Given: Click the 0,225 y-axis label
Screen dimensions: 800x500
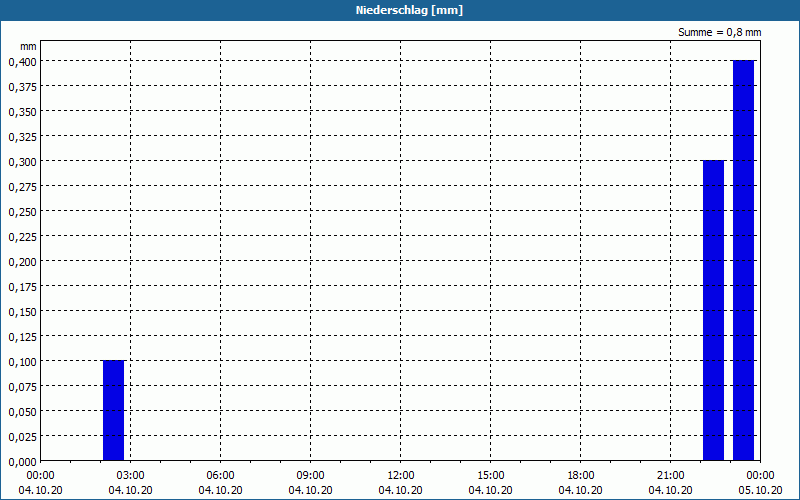Looking at the screenshot, I should click(x=22, y=237).
